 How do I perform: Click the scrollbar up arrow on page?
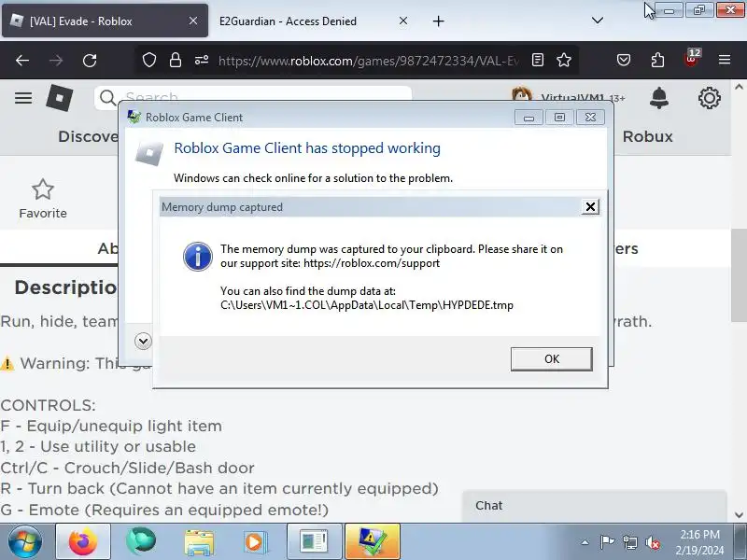739,87
